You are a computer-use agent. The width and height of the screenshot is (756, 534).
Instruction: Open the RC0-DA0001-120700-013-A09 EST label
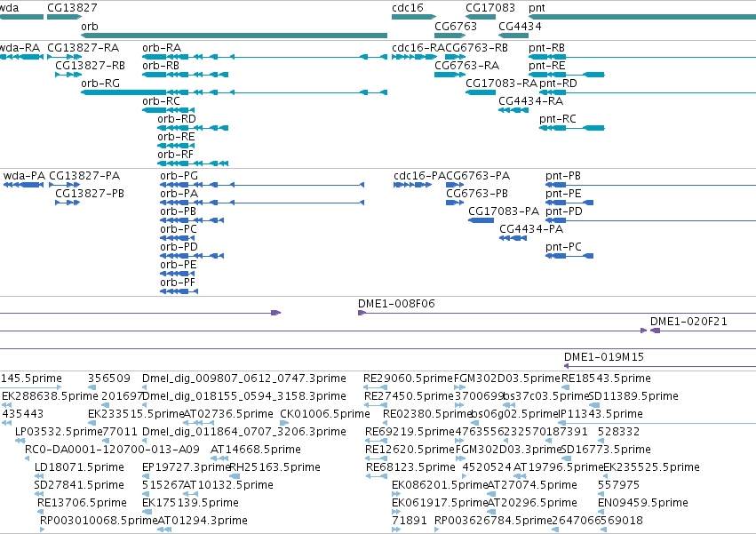click(x=112, y=450)
